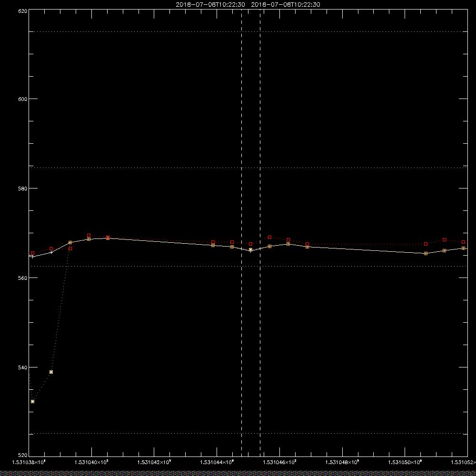Viewport: 476px width, 476px height.
Task: Click the y-axis label 540
Action: click(23, 367)
